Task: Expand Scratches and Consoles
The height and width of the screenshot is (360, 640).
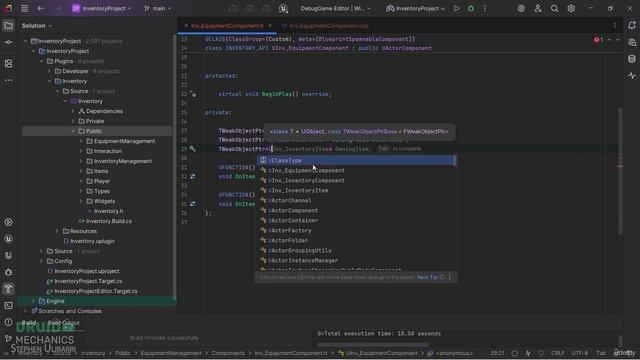Action: point(26,311)
